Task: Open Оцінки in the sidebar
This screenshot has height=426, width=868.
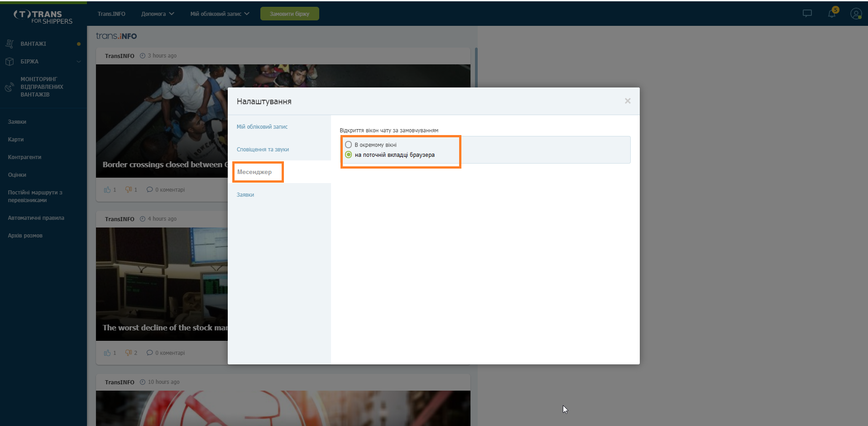Action: [17, 175]
